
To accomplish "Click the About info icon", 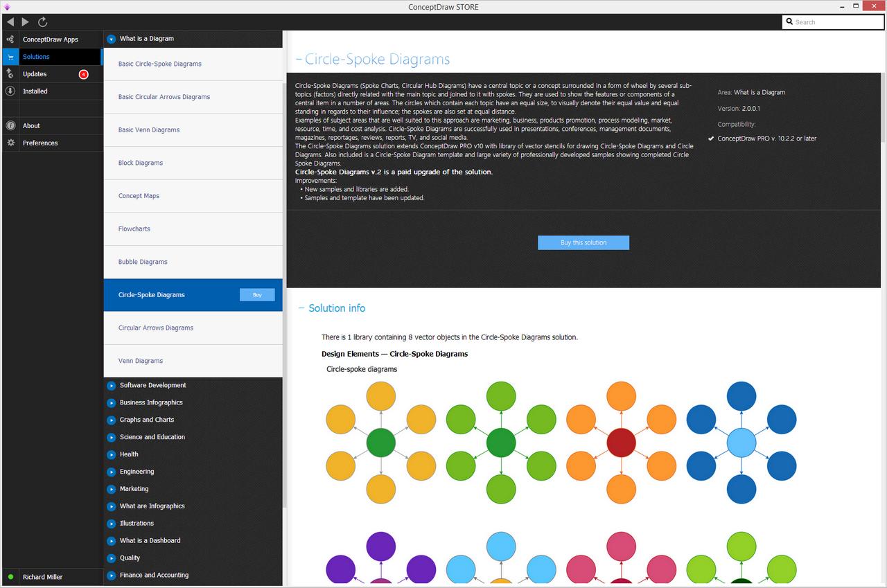I will pos(10,126).
